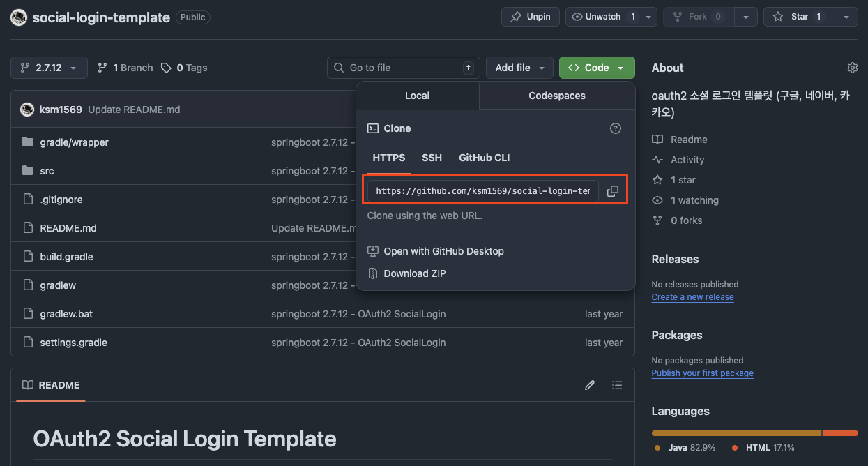Open the 1 watching link
868x466 pixels.
[x=685, y=200]
